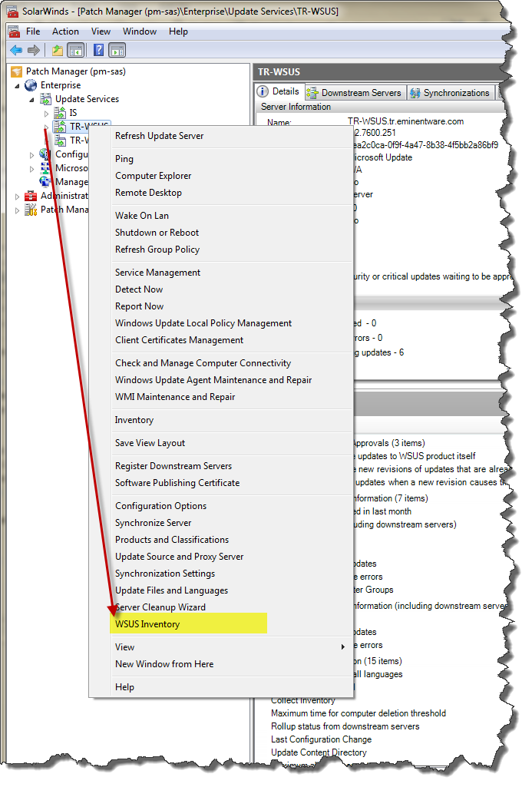This screenshot has width=532, height=787.
Task: Switch to the Downstream Servers tab
Action: (355, 93)
